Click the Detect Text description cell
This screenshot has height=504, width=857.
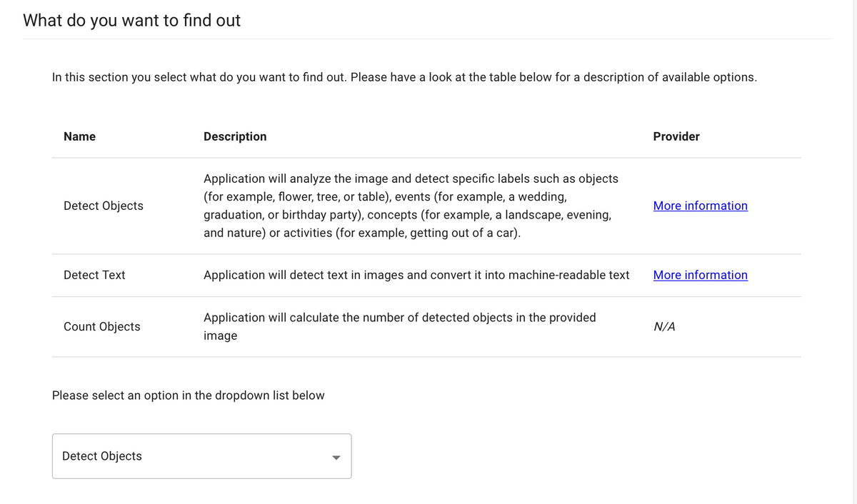click(416, 275)
